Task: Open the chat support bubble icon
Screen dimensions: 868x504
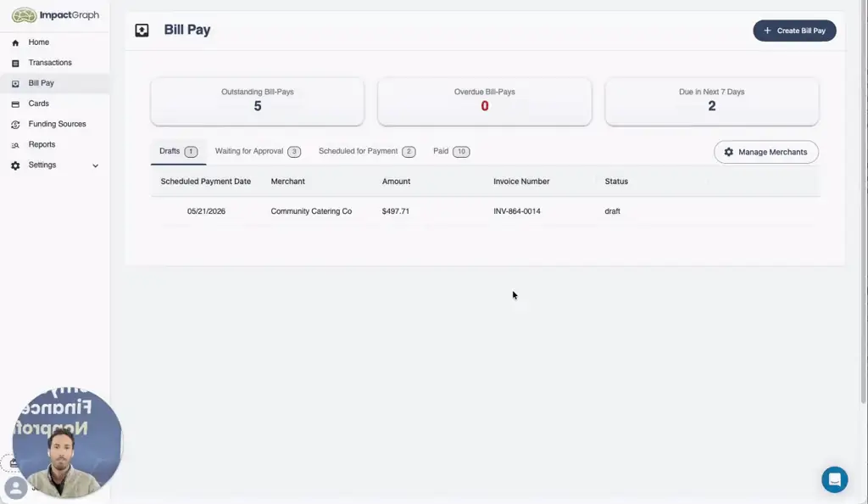Action: coord(834,479)
